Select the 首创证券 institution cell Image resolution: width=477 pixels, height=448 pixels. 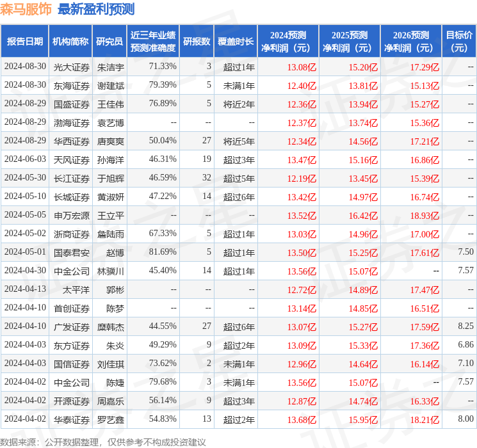click(72, 308)
